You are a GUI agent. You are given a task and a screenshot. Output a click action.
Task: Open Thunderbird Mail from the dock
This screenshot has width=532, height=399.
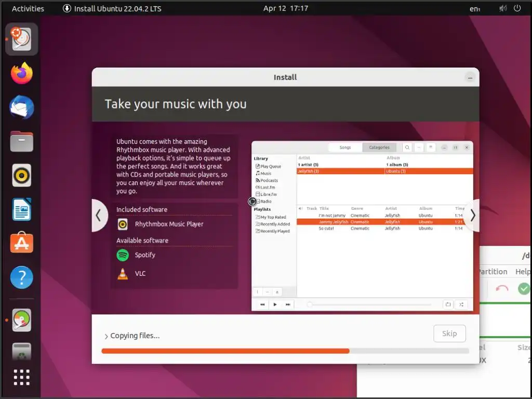point(21,107)
